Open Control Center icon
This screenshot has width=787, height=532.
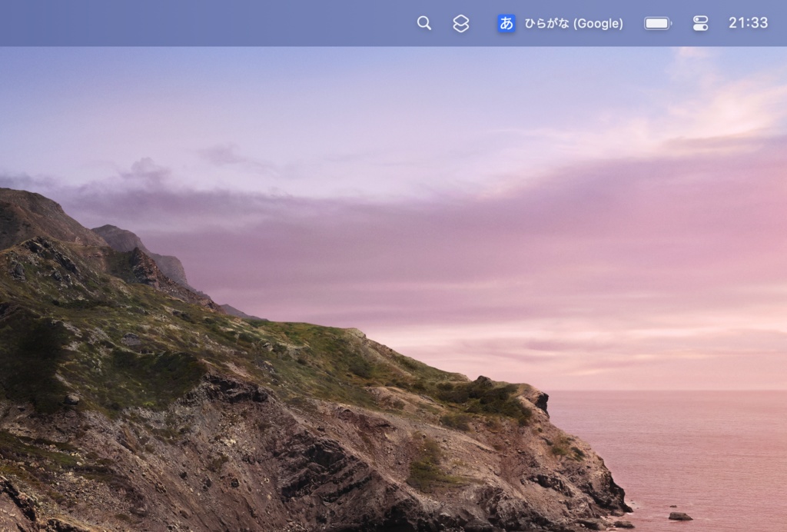click(x=700, y=23)
